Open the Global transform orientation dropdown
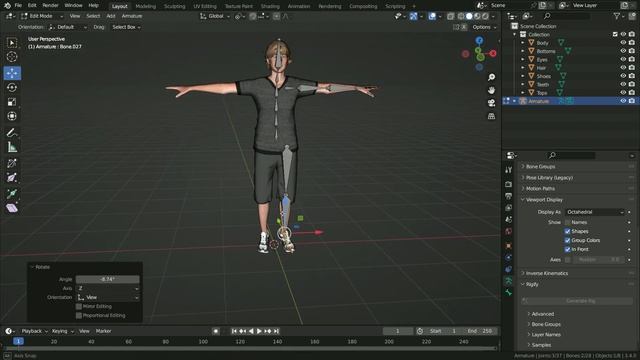 tap(215, 16)
